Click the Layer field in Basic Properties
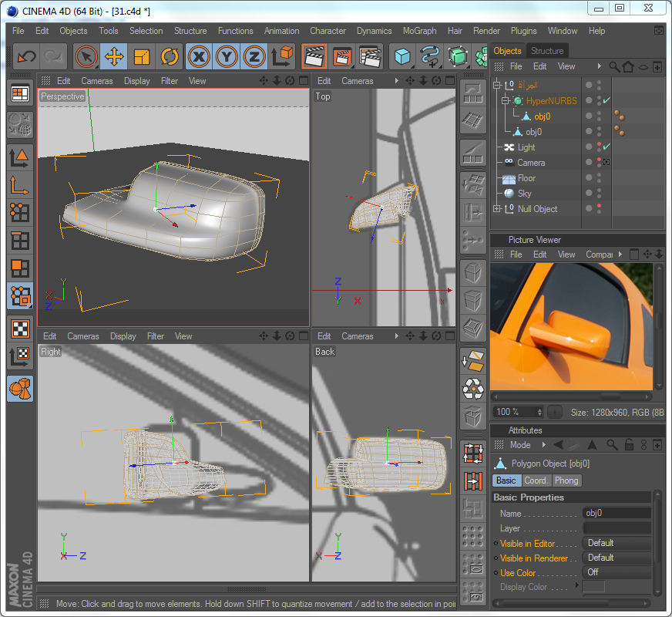The height and width of the screenshot is (617, 672). (x=617, y=528)
